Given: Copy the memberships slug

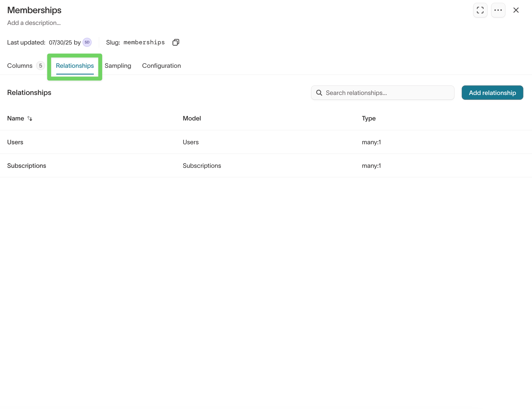Looking at the screenshot, I should pyautogui.click(x=176, y=42).
